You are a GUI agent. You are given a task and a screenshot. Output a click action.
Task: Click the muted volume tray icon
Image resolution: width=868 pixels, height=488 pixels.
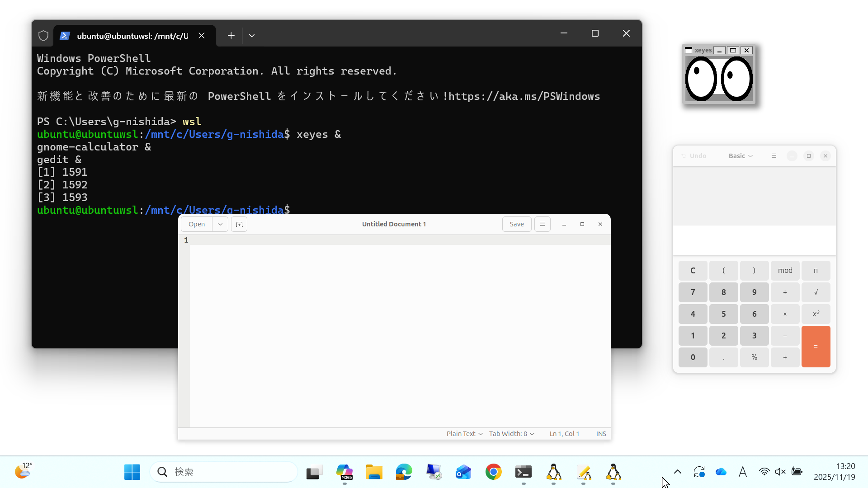click(x=780, y=472)
